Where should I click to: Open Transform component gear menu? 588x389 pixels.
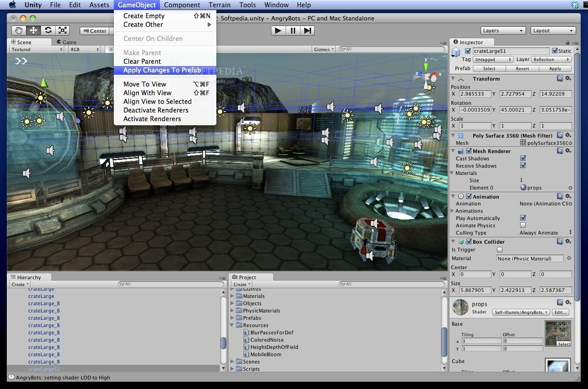[x=568, y=78]
